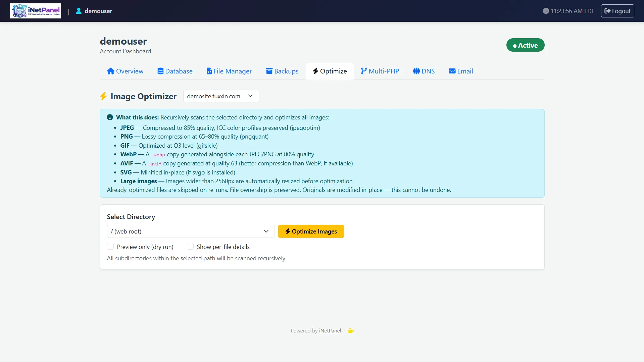Screen dimensions: 644x362
Task: Click the DNS globe icon
Action: [x=416, y=71]
